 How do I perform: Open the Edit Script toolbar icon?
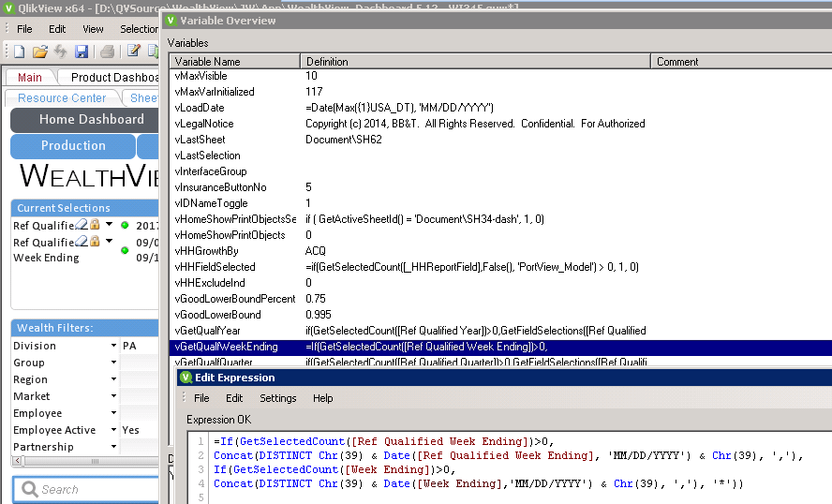(134, 52)
